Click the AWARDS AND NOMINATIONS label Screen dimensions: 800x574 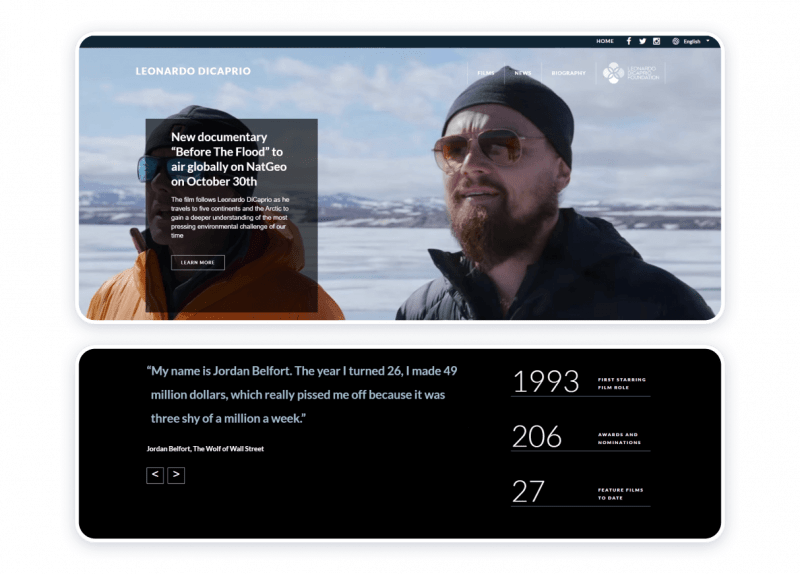619,439
